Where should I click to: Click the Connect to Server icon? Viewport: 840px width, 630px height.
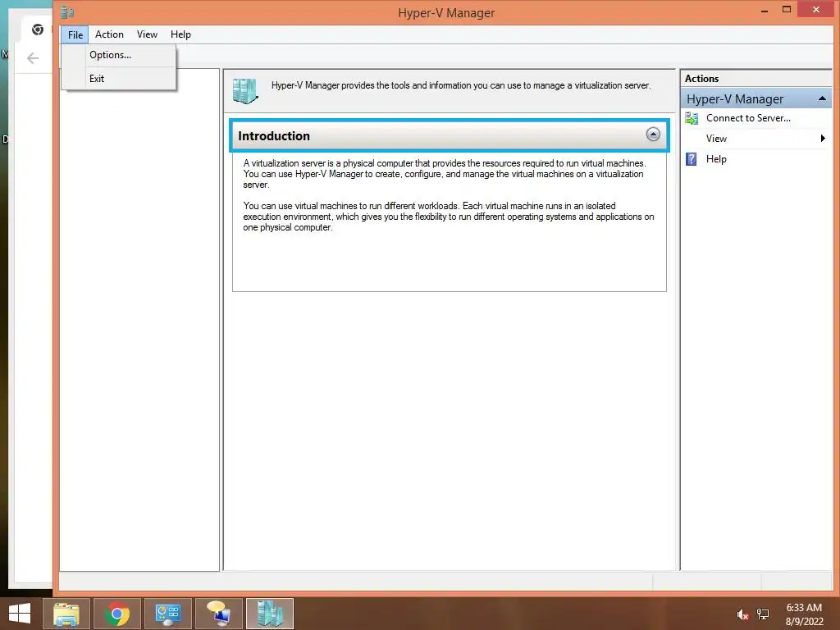point(692,118)
